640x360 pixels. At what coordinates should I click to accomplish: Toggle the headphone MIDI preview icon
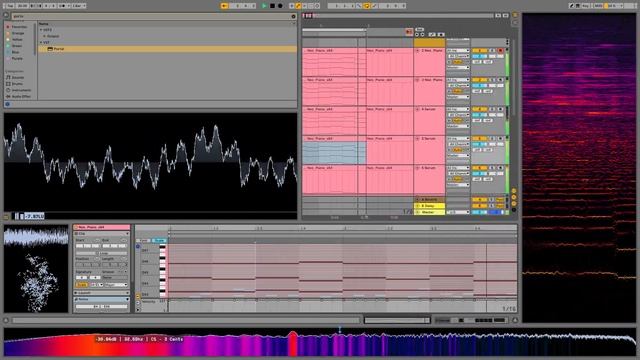click(138, 247)
